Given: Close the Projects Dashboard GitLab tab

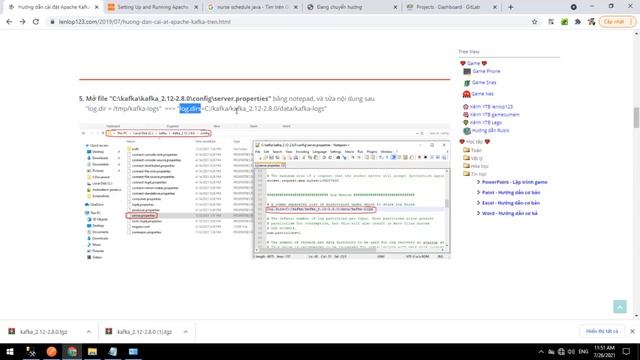Looking at the screenshot, I should tap(495, 7).
